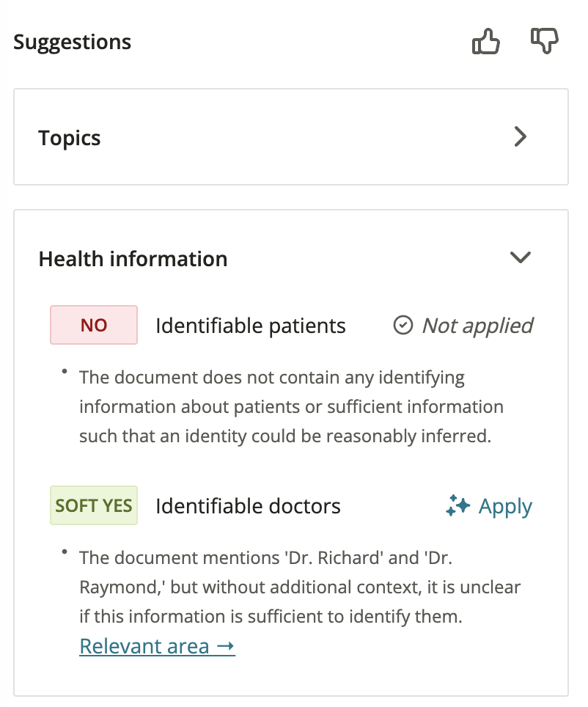Click the thumbs down feedback icon
Image resolution: width=588 pixels, height=707 pixels.
pos(544,42)
